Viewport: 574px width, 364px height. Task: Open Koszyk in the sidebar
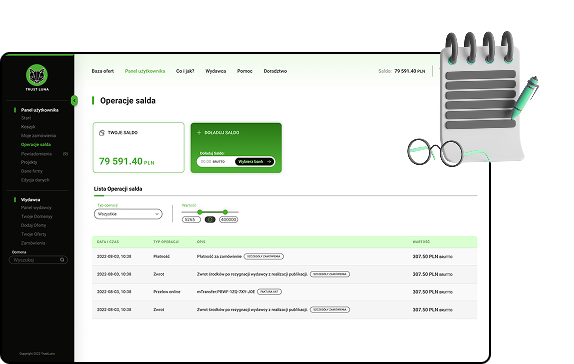coord(28,127)
